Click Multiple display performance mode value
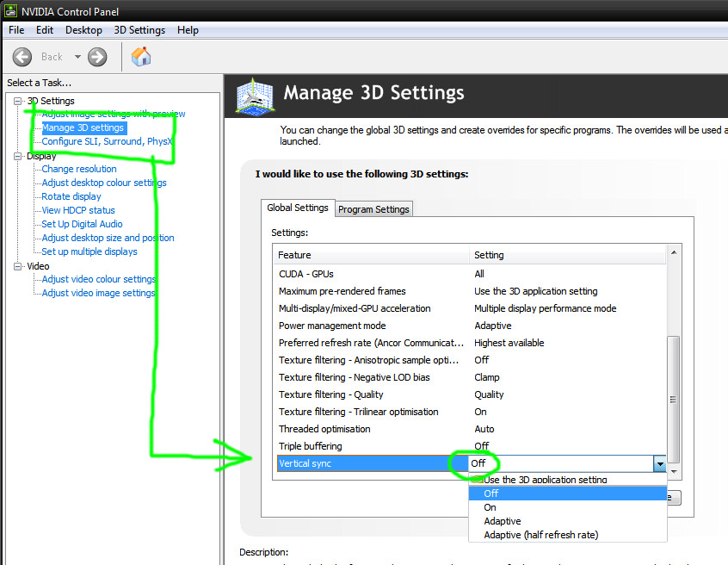Image resolution: width=728 pixels, height=565 pixels. 545,308
